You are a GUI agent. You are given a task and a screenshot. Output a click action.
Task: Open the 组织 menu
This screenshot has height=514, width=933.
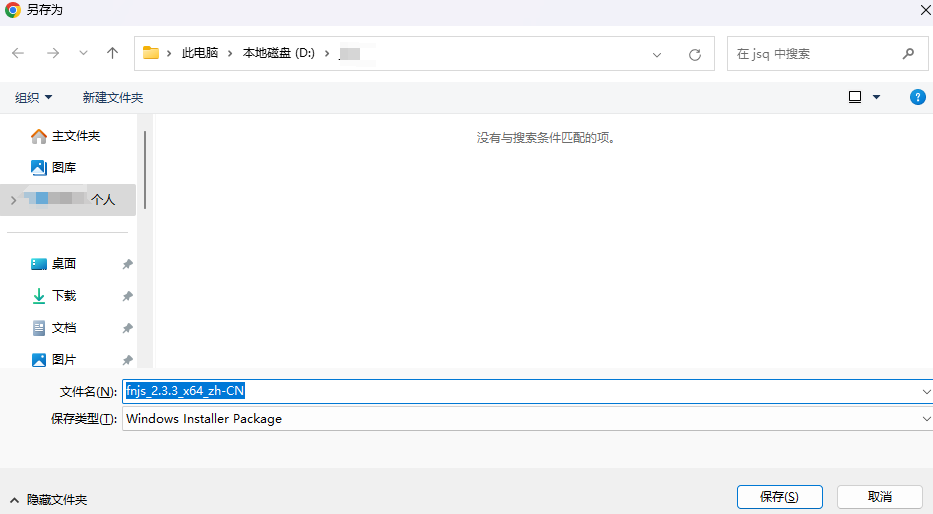pos(34,97)
